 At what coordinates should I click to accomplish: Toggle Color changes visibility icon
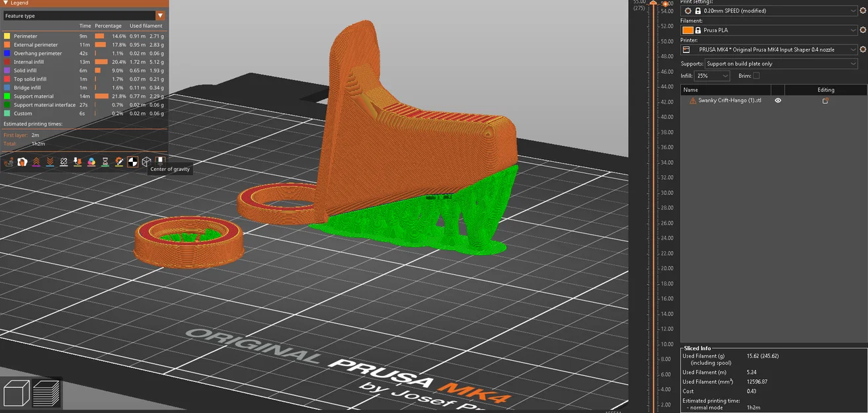[x=91, y=162]
